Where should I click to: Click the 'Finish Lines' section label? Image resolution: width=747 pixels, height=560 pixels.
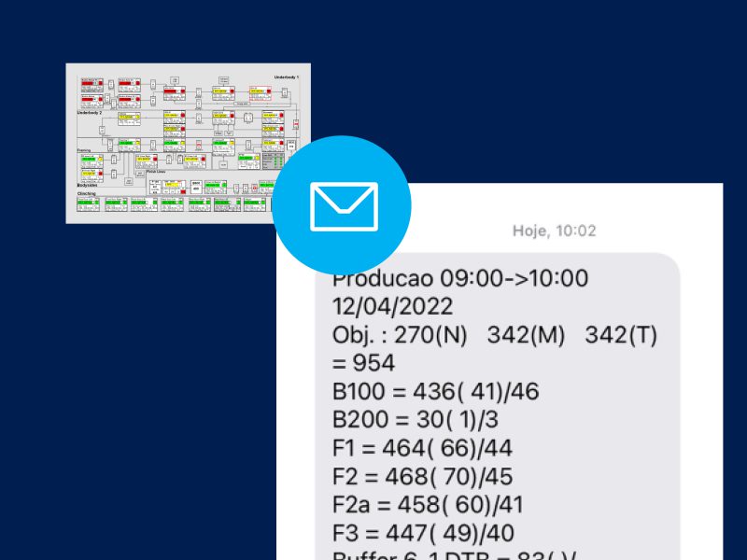(156, 171)
